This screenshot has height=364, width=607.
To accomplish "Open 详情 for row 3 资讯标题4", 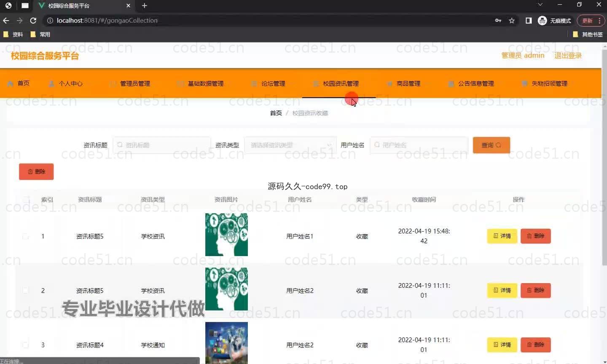I will tap(502, 345).
